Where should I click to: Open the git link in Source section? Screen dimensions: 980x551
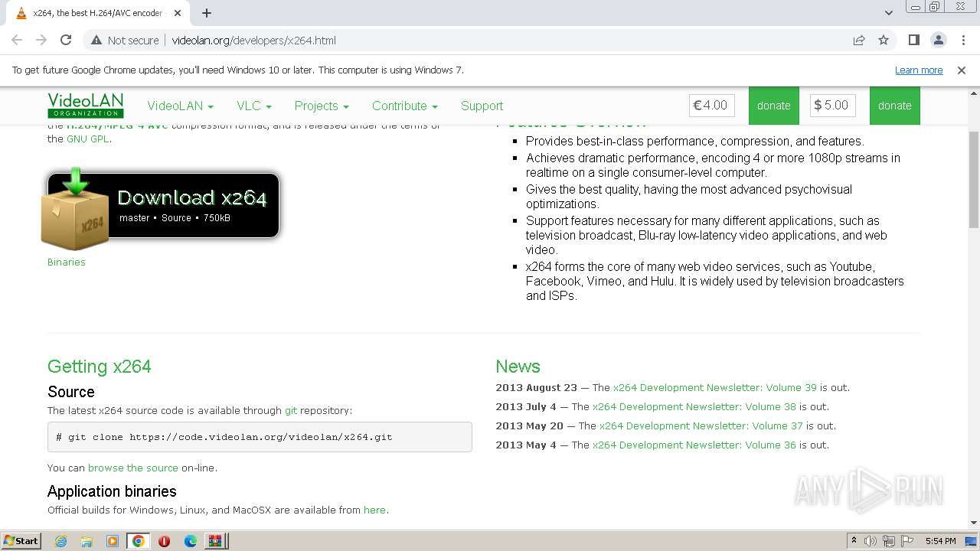291,410
